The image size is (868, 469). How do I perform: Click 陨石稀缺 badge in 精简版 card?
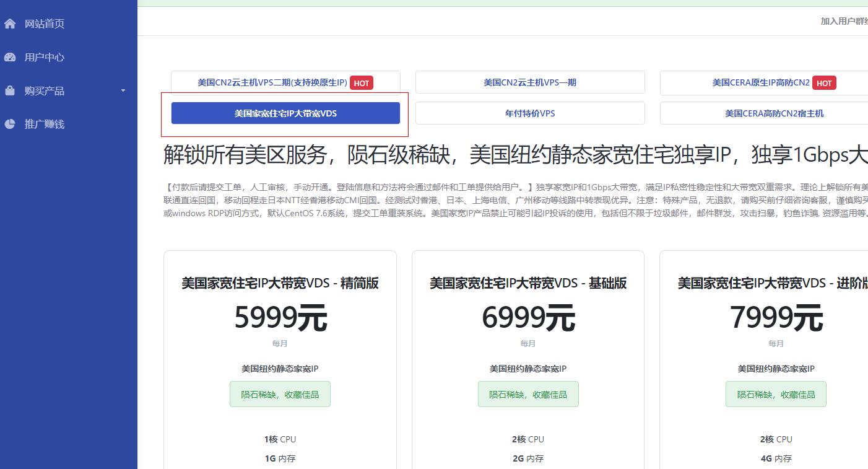point(280,394)
